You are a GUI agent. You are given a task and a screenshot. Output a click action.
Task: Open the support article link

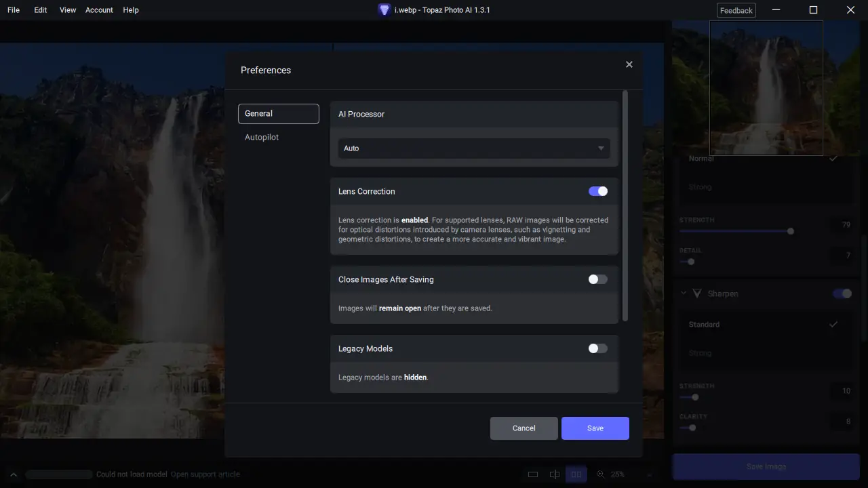pyautogui.click(x=205, y=474)
